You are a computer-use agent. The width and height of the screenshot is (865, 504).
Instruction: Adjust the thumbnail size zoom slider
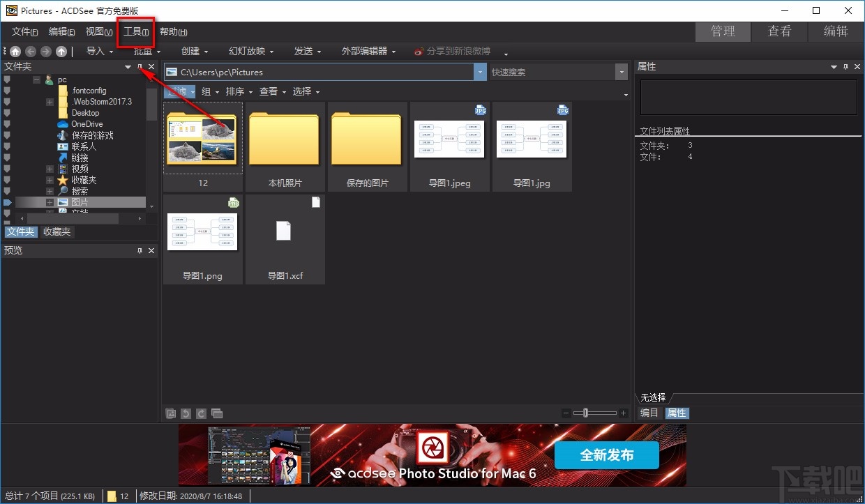pyautogui.click(x=586, y=413)
